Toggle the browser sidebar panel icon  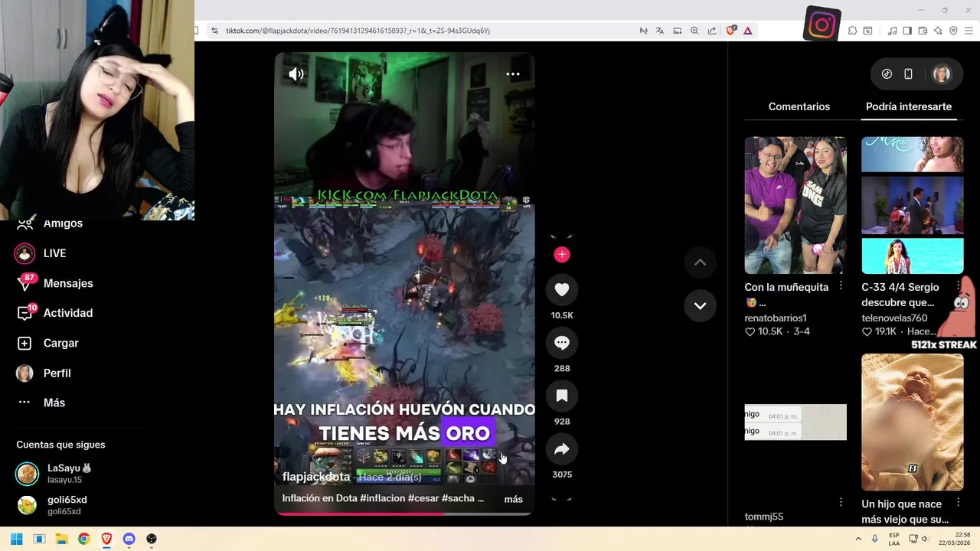coord(907,31)
